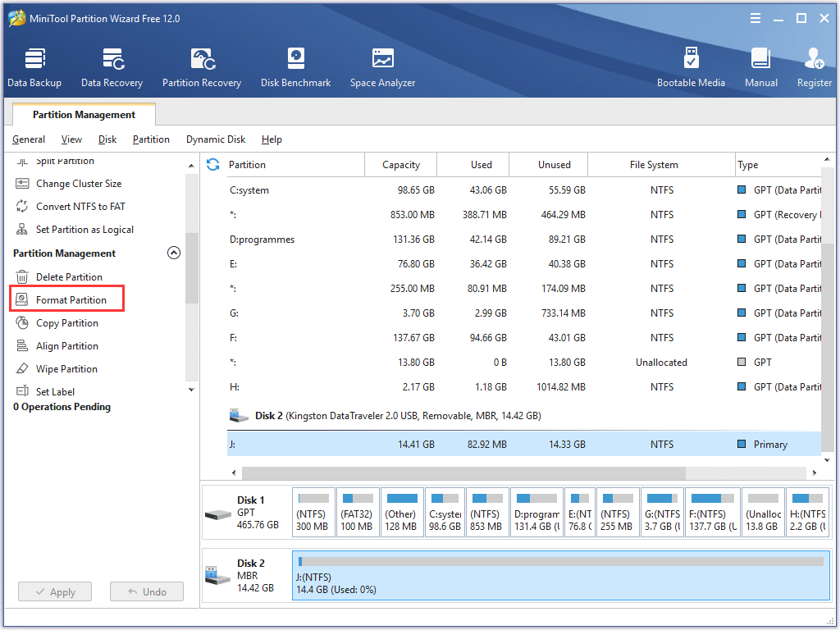Click partition list scroll down arrow
Screen dimensions: 840x630
click(827, 460)
